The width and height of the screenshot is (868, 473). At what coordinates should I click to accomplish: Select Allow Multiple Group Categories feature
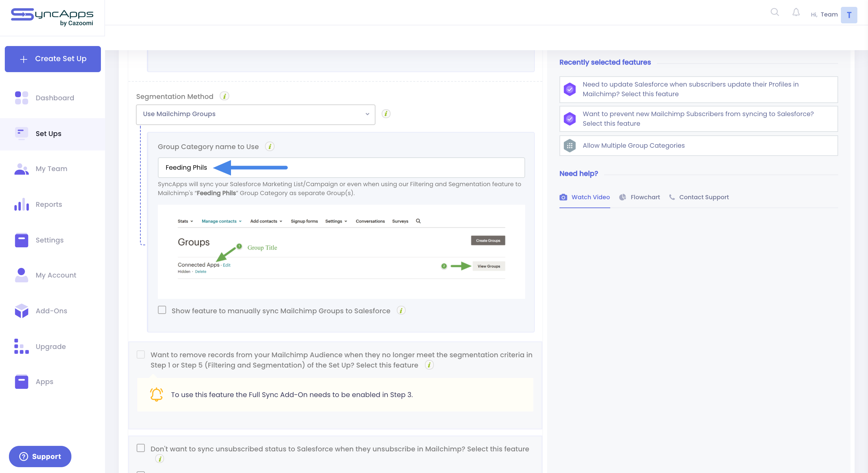point(698,146)
